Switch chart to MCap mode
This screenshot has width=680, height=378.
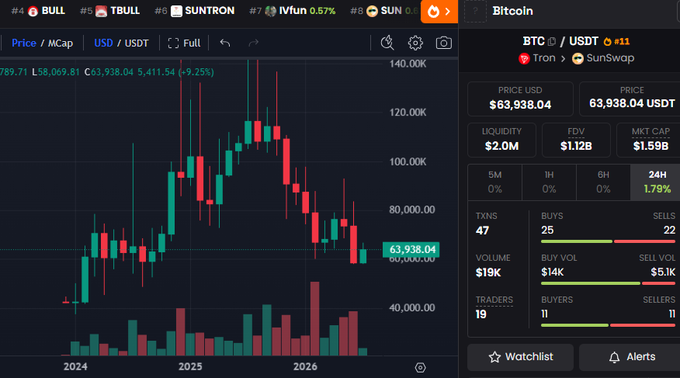tap(60, 43)
